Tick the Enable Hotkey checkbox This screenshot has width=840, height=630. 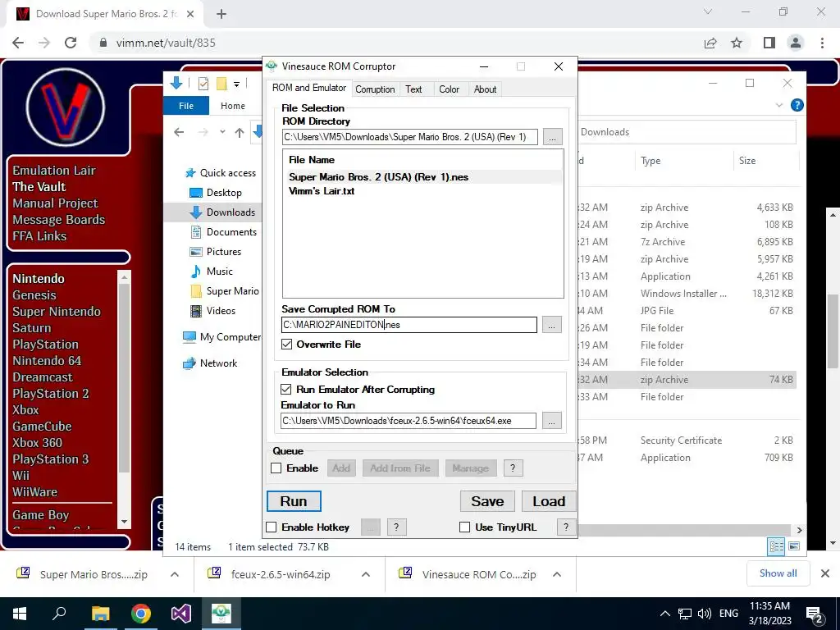click(x=272, y=527)
